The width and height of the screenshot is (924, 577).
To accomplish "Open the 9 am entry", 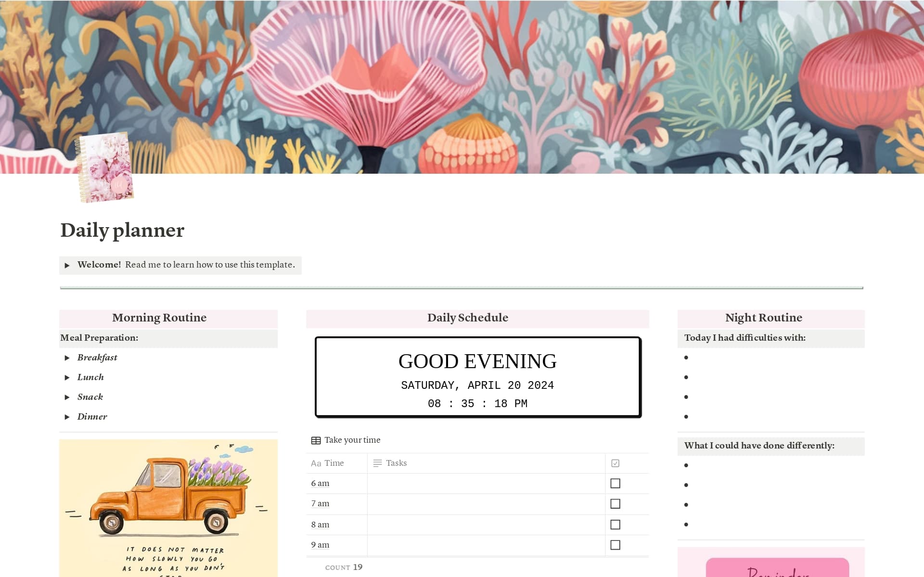I will 320,545.
